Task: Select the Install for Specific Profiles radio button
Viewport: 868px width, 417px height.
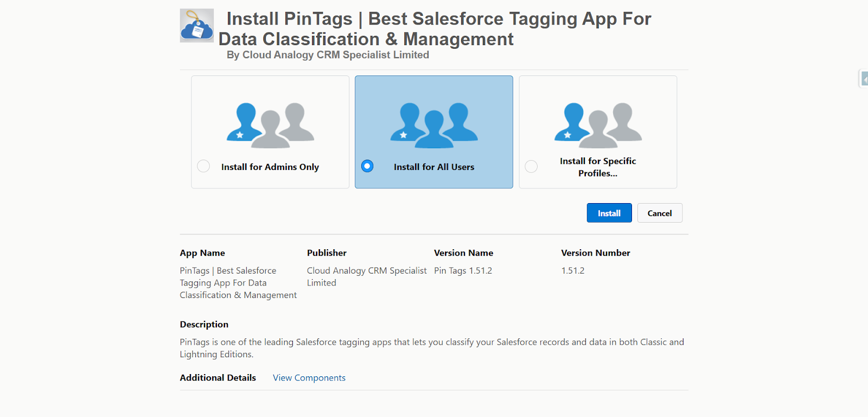Action: click(x=531, y=166)
